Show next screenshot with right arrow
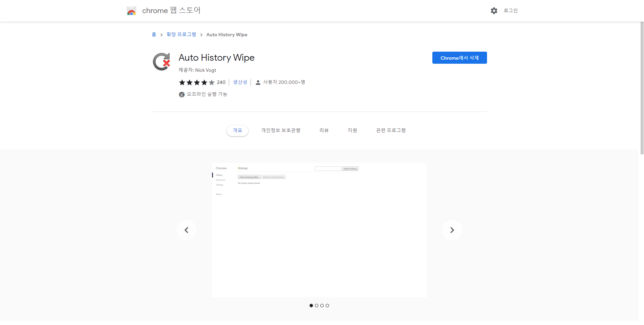 pyautogui.click(x=452, y=230)
